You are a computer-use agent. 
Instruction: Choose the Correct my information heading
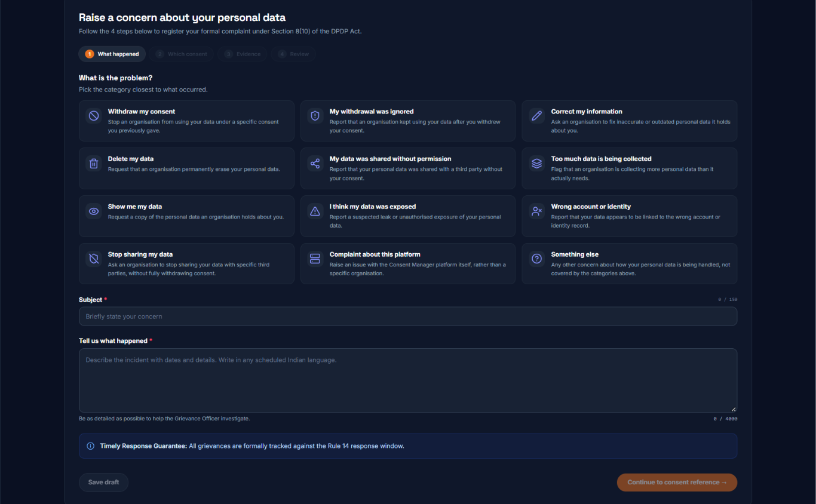point(587,112)
